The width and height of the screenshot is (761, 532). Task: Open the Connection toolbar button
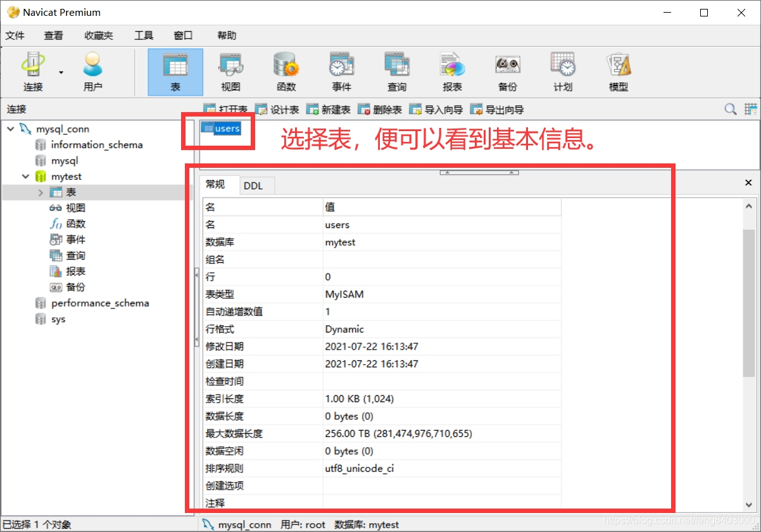(33, 72)
